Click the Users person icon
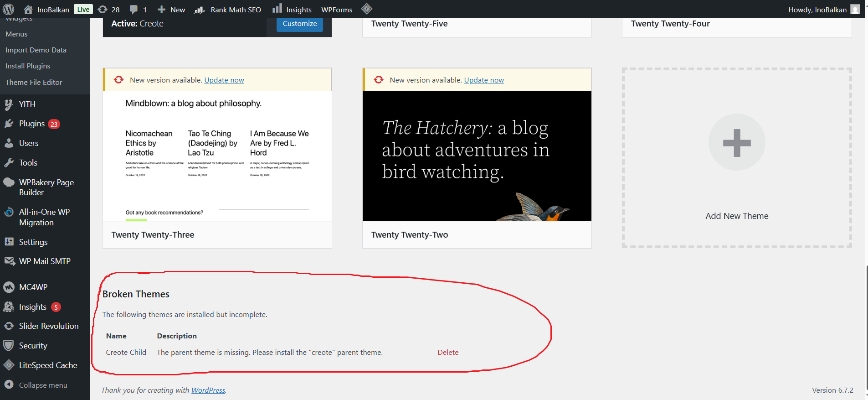Viewport: 868px width, 400px height. coord(9,143)
